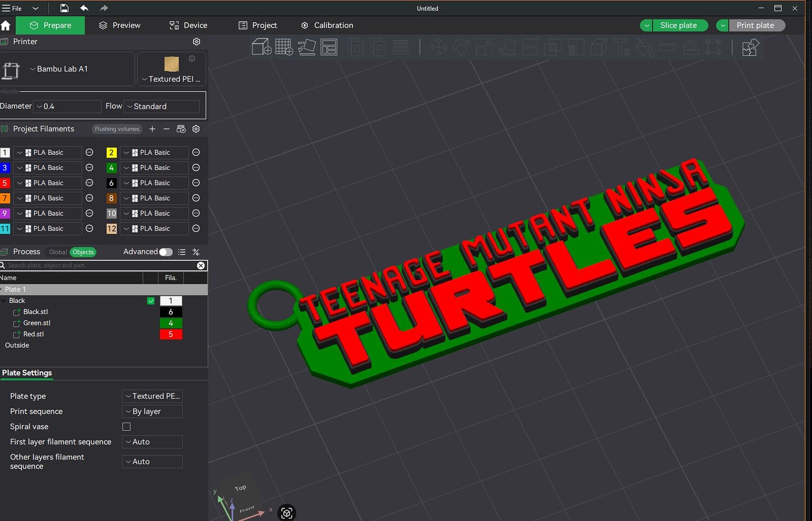Switch process scope to Global
The width and height of the screenshot is (812, 521).
click(x=58, y=252)
